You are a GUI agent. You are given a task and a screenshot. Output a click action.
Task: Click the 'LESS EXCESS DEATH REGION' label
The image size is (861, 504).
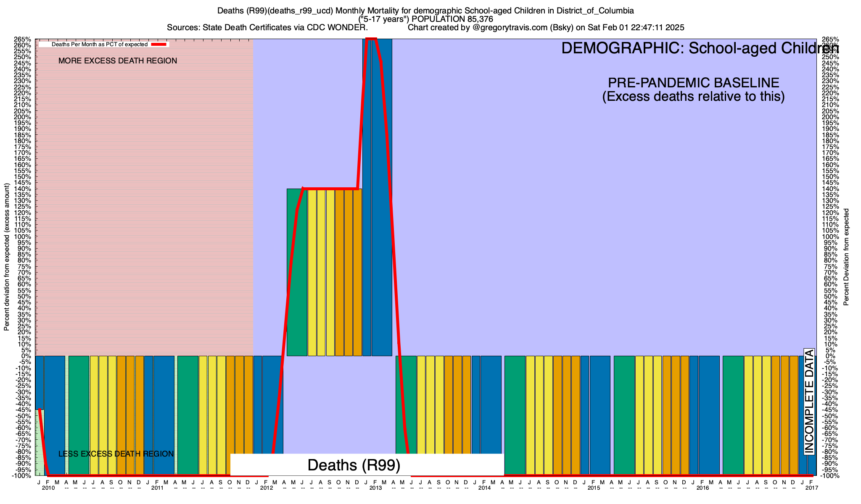116,454
